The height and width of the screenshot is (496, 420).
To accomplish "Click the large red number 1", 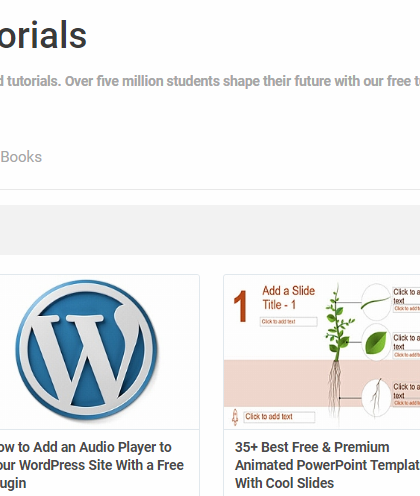I will tap(241, 306).
